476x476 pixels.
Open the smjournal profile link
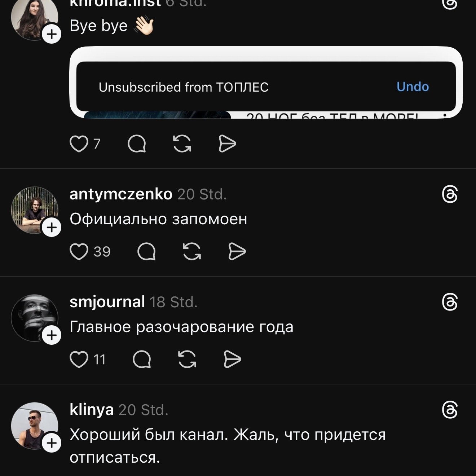point(107,302)
